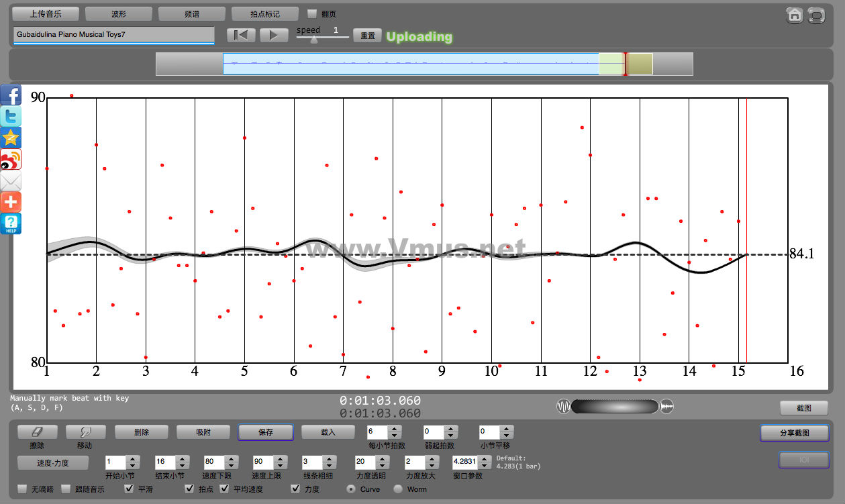Viewport: 845px width, 504px height.
Task: Select the move (移动) tool
Action: coord(85,432)
